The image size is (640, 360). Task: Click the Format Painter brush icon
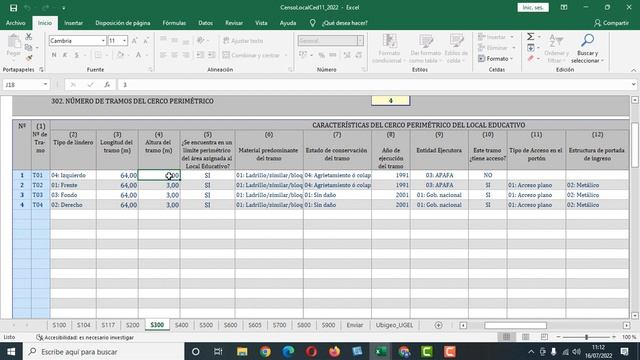29,58
